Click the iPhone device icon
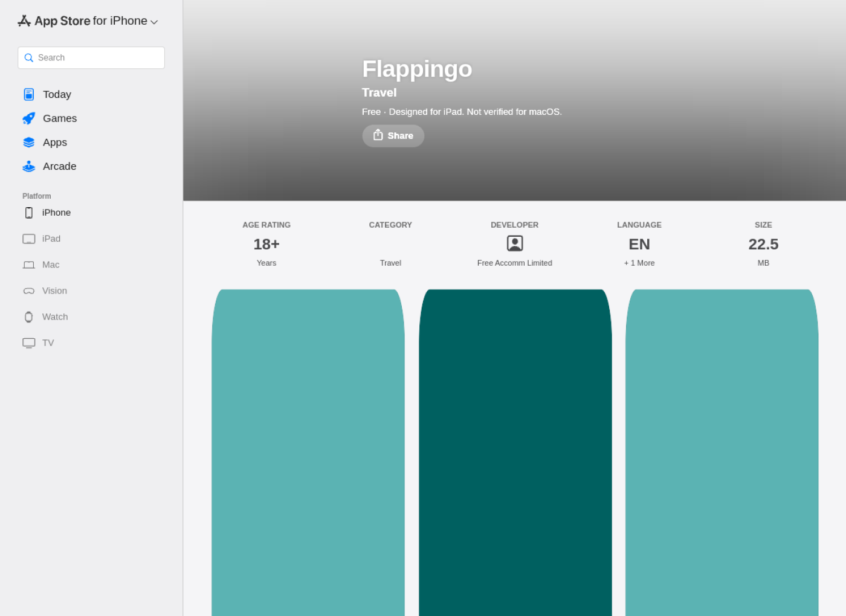 [x=28, y=213]
